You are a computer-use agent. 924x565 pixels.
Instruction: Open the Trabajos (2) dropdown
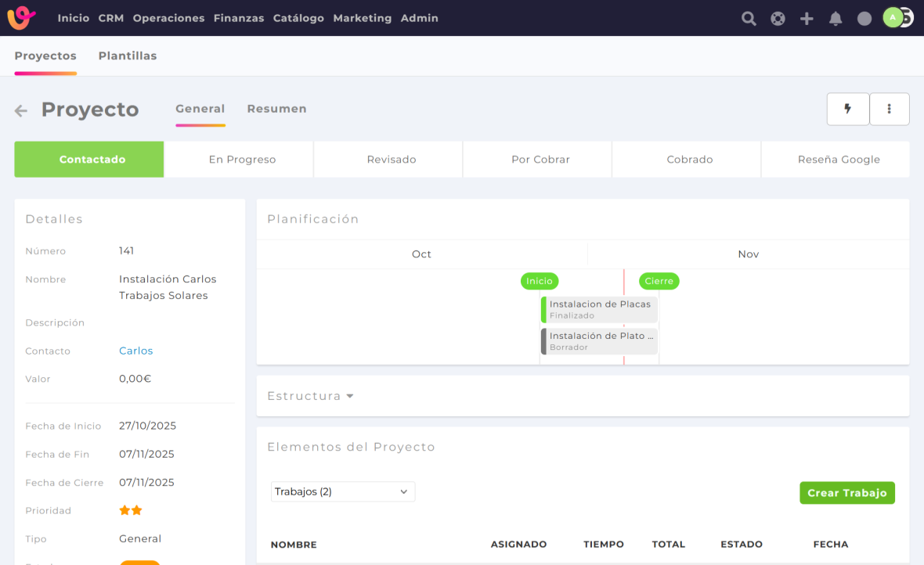point(342,491)
